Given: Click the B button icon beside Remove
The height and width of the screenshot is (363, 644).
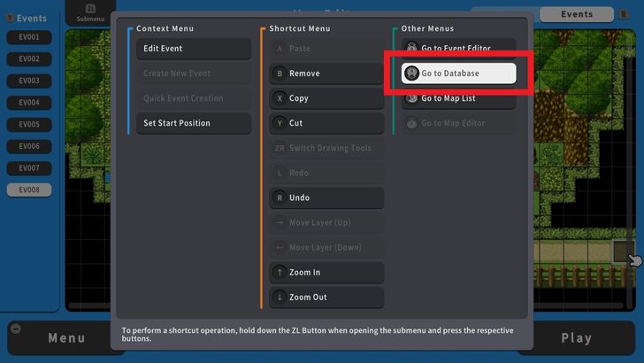Looking at the screenshot, I should tap(280, 73).
